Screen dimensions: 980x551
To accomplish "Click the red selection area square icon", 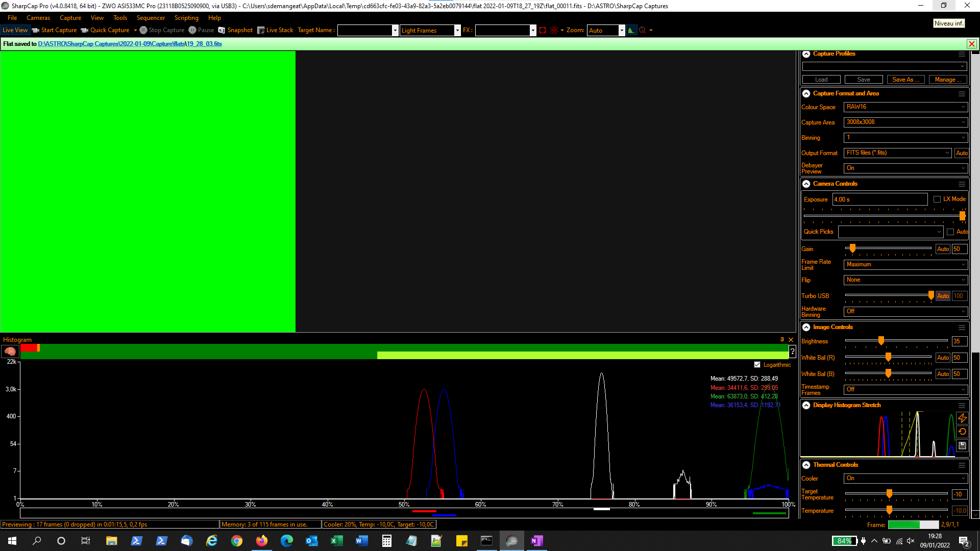I will [x=543, y=30].
